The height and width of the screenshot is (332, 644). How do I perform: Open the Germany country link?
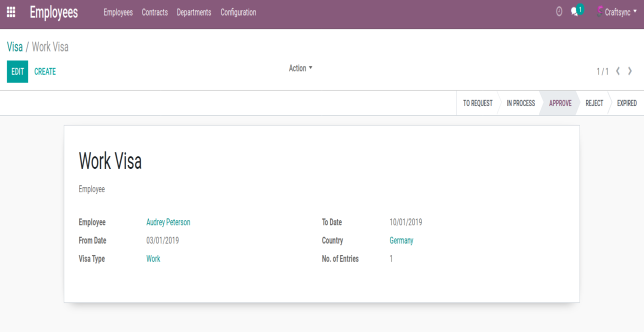[401, 240]
